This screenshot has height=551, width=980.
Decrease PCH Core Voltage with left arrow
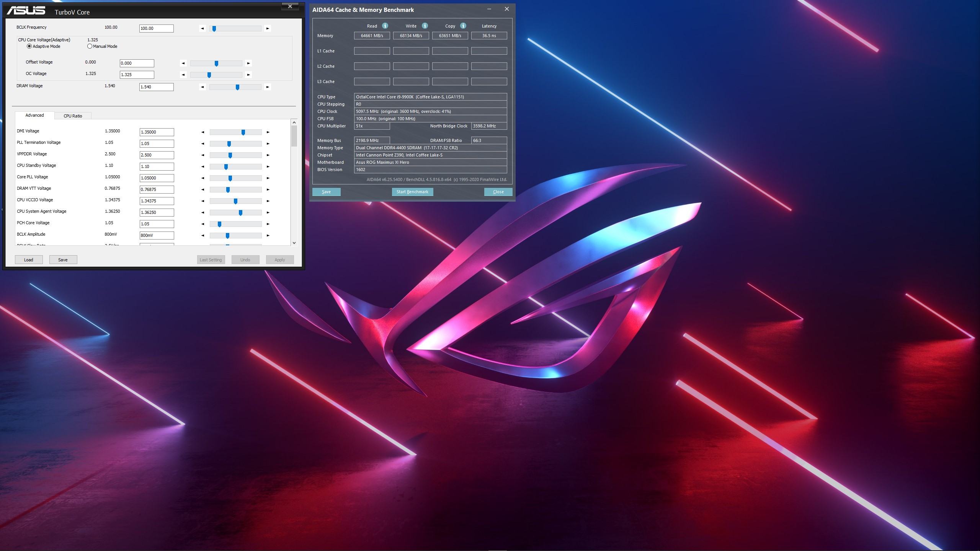203,224
